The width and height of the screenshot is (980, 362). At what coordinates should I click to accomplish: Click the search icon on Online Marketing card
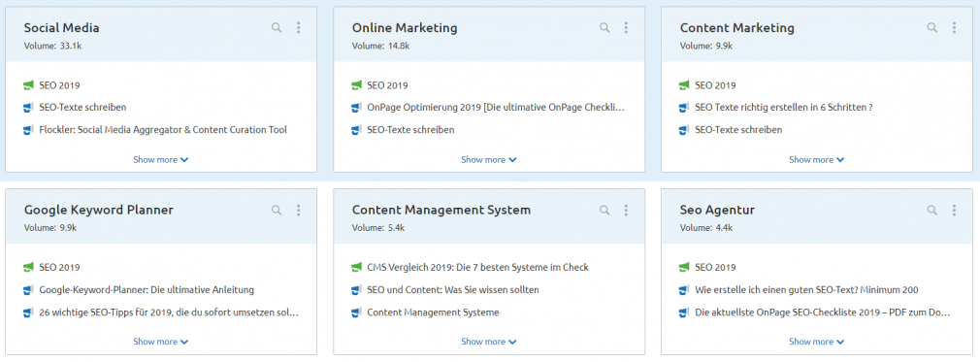604,27
